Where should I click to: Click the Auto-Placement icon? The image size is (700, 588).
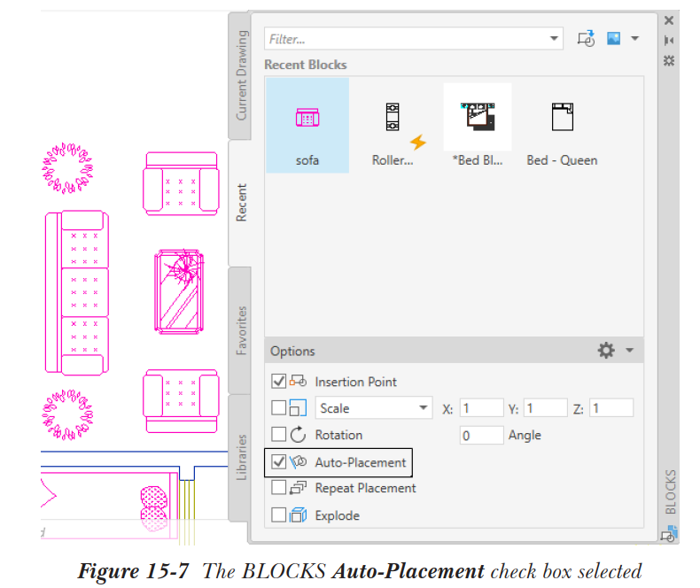pos(298,461)
